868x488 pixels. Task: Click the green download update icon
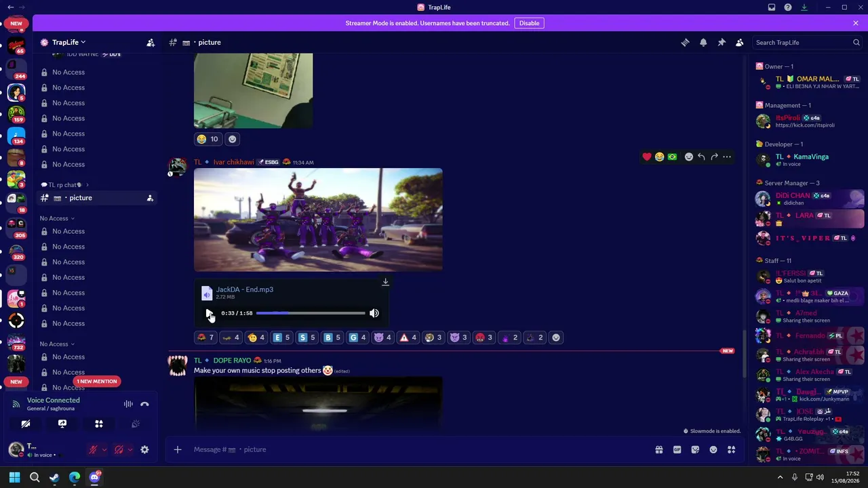pos(804,7)
